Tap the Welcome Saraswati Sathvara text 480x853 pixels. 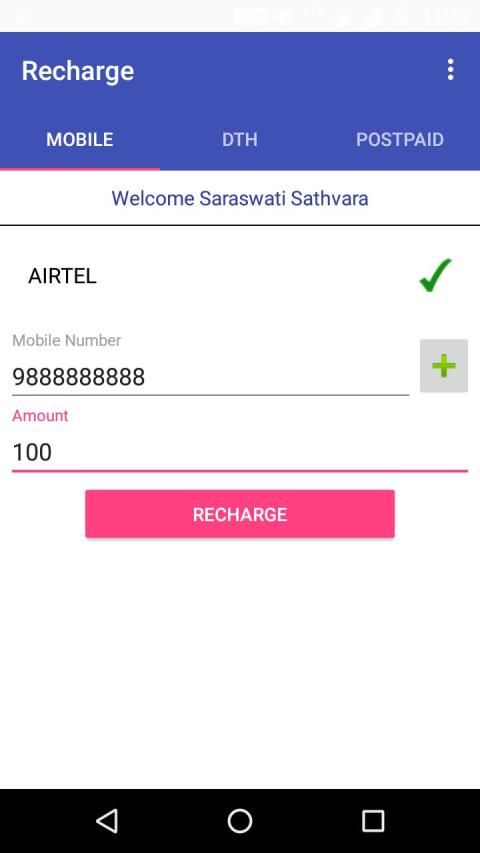click(240, 198)
